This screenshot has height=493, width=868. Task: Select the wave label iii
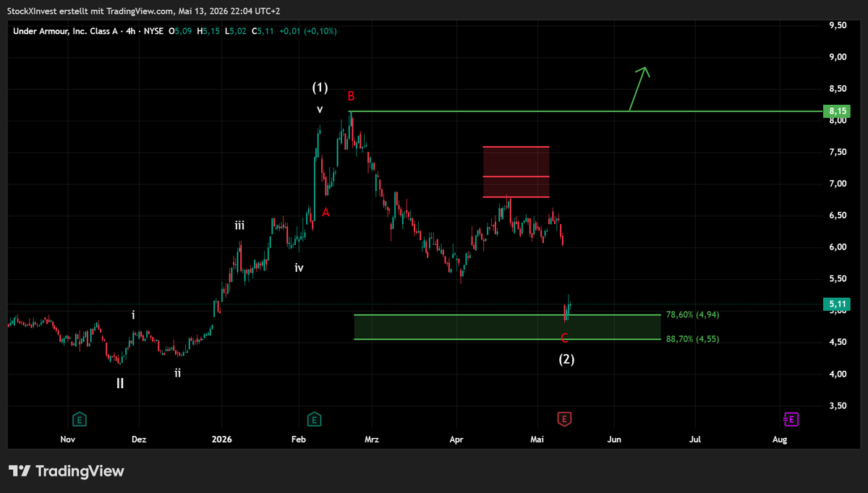(239, 226)
